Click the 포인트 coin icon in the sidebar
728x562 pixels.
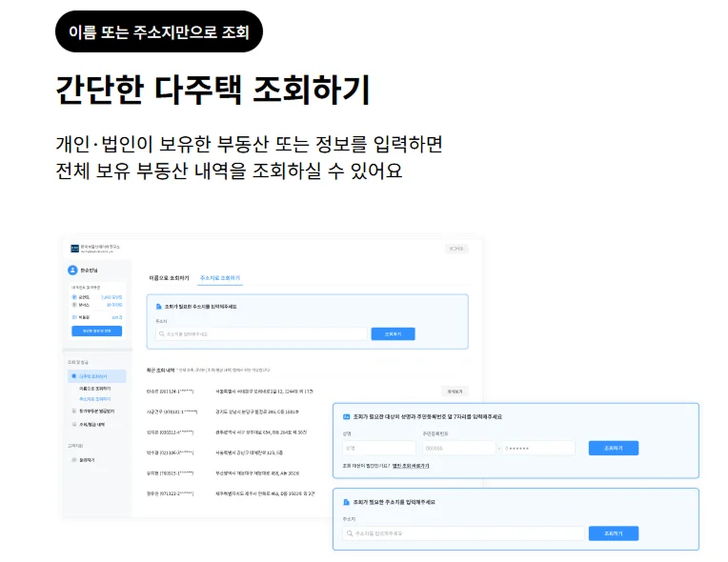pyautogui.click(x=74, y=297)
